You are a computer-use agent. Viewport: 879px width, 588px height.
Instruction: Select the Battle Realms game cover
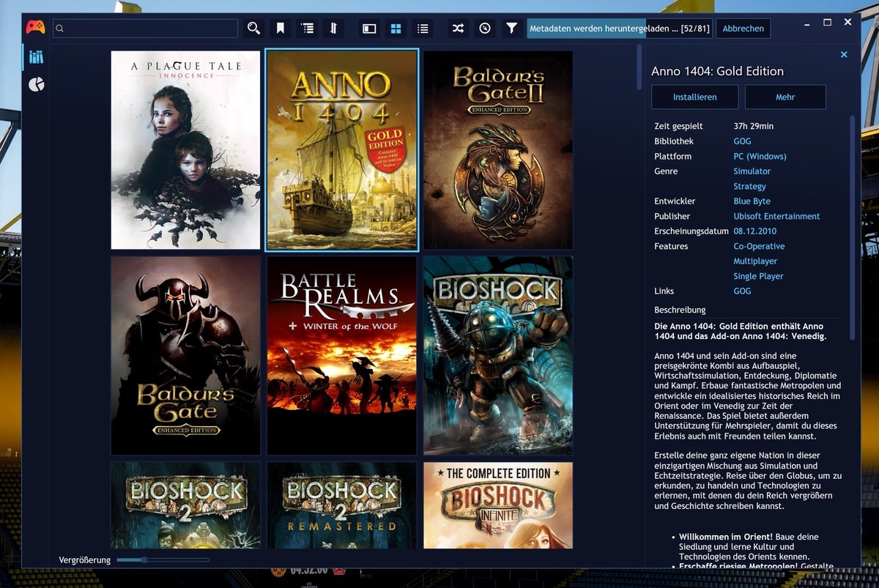coord(341,355)
